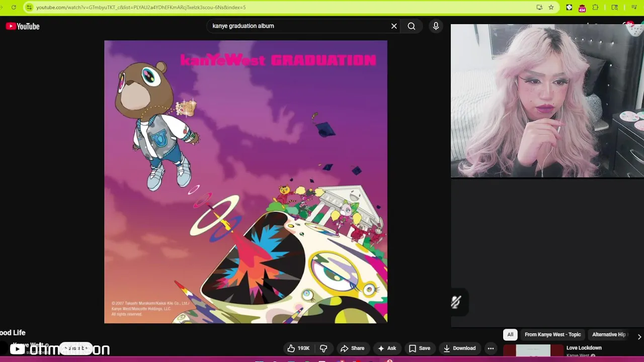This screenshot has height=362, width=644.
Task: Open the site information icon in address bar
Action: click(29, 8)
